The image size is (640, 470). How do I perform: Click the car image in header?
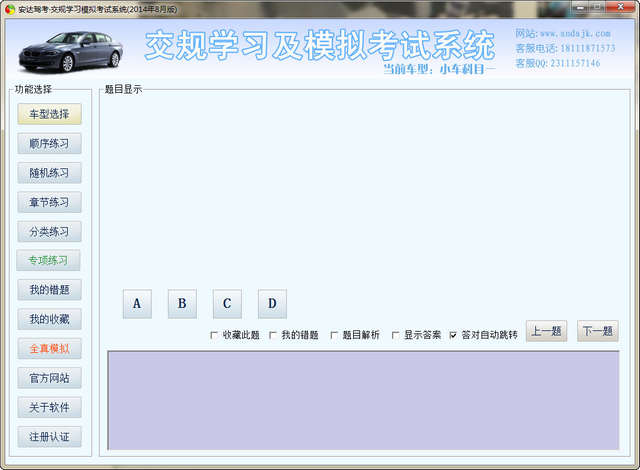coord(71,51)
